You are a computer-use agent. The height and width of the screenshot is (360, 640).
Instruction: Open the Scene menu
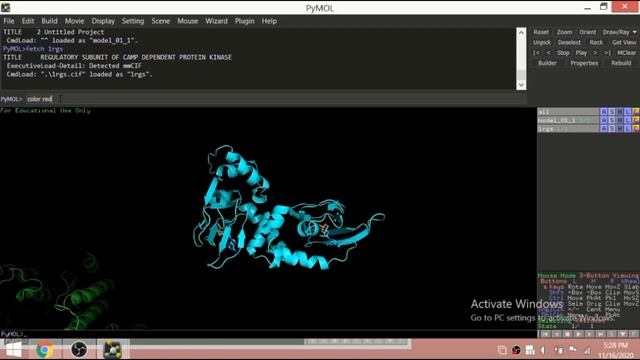tap(160, 21)
